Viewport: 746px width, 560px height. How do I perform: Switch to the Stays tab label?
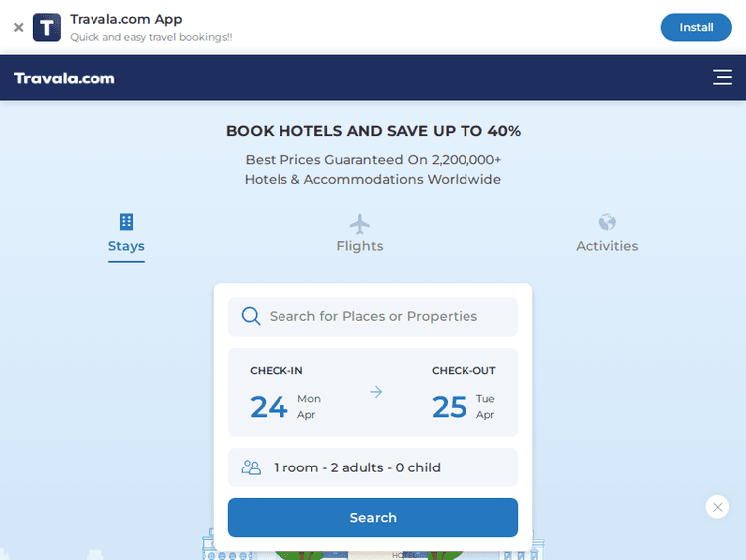(126, 246)
